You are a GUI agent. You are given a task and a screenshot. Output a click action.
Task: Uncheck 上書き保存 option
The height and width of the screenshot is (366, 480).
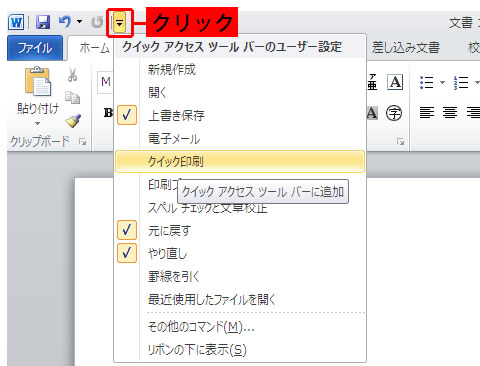(x=240, y=115)
